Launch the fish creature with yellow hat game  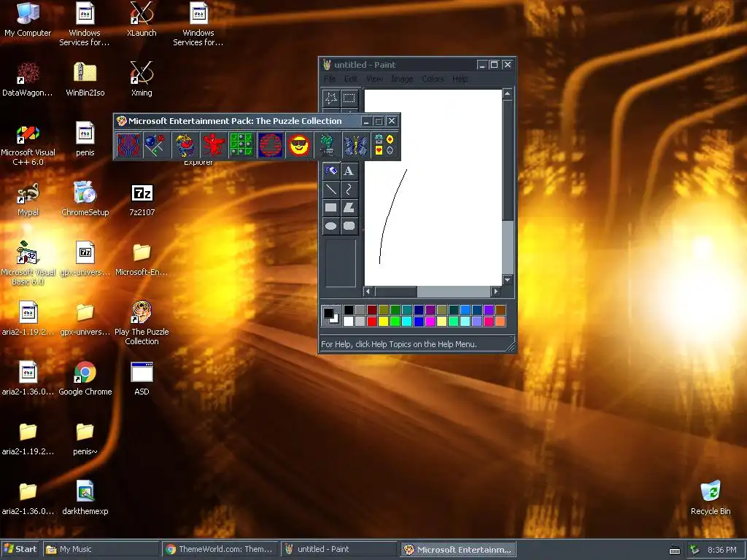point(185,145)
